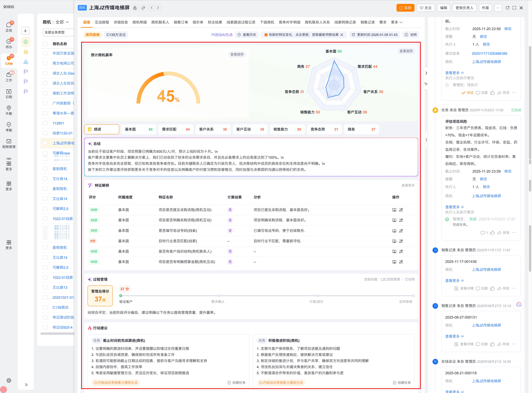Toggle the select-all checkbox by 商机名称
The height and width of the screenshot is (393, 532).
point(45,44)
